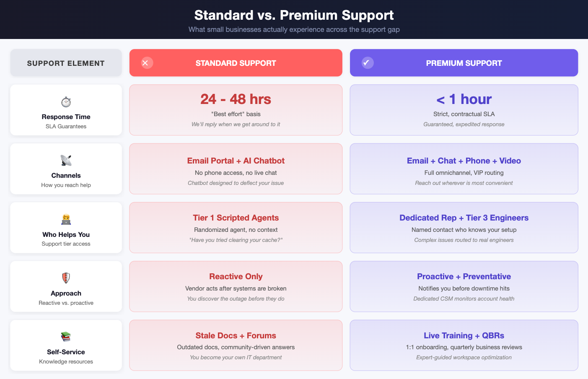Click the Live Training + QBRs heading
This screenshot has height=379, width=588.
click(x=464, y=335)
